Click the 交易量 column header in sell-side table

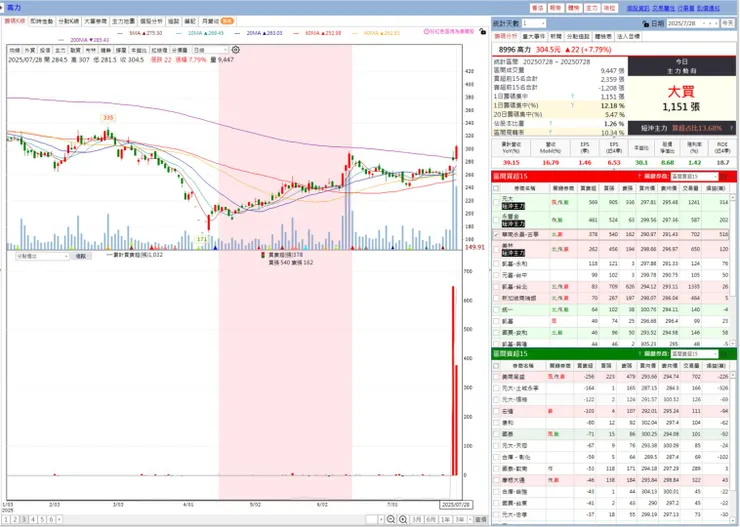tap(691, 366)
